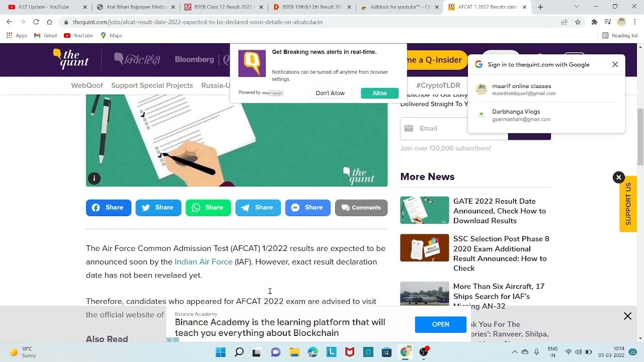Bookmark this page with the star icon
Image resolution: width=644 pixels, height=362 pixels.
click(578, 22)
